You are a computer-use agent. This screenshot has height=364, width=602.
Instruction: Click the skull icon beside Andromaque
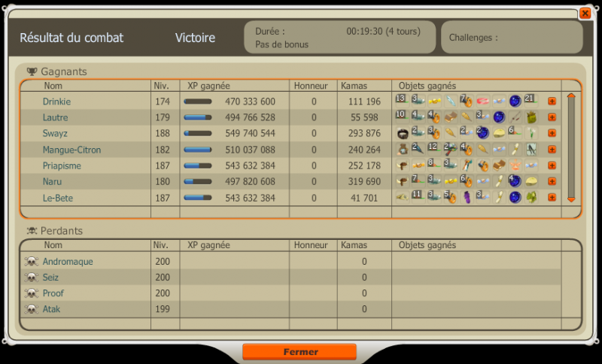pos(32,262)
